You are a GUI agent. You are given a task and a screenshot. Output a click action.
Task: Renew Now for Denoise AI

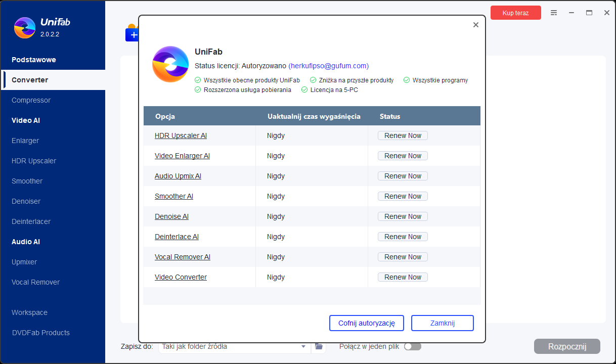[x=403, y=216]
